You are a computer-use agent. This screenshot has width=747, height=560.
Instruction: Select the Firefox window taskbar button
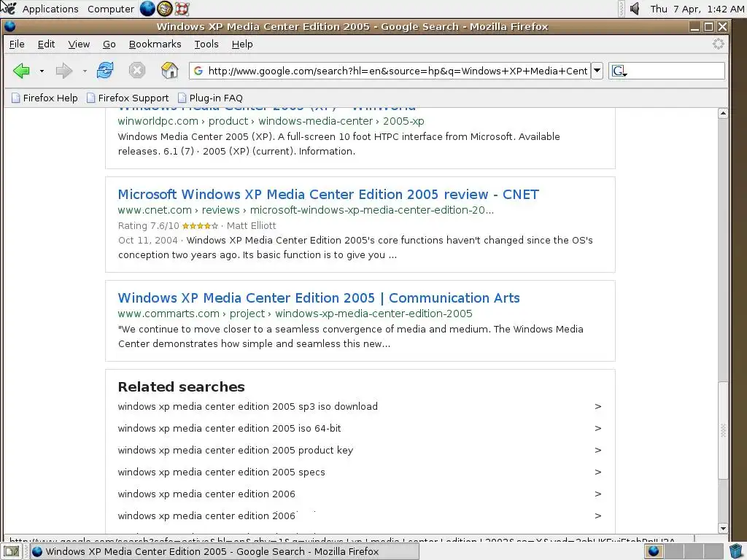(x=225, y=551)
